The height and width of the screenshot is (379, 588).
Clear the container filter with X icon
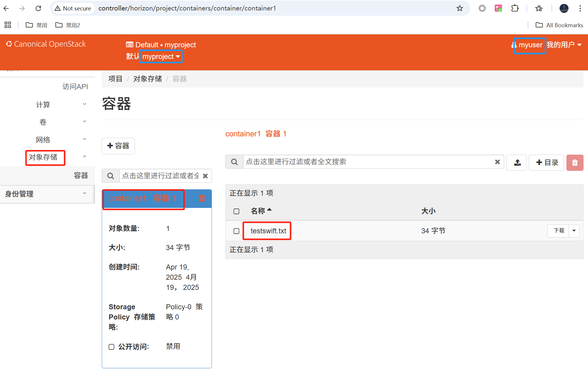click(205, 176)
